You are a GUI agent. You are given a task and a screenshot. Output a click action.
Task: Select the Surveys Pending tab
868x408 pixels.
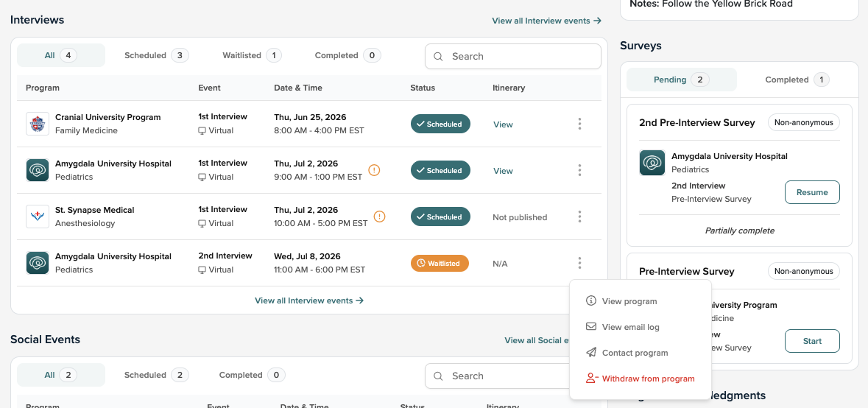pyautogui.click(x=682, y=80)
